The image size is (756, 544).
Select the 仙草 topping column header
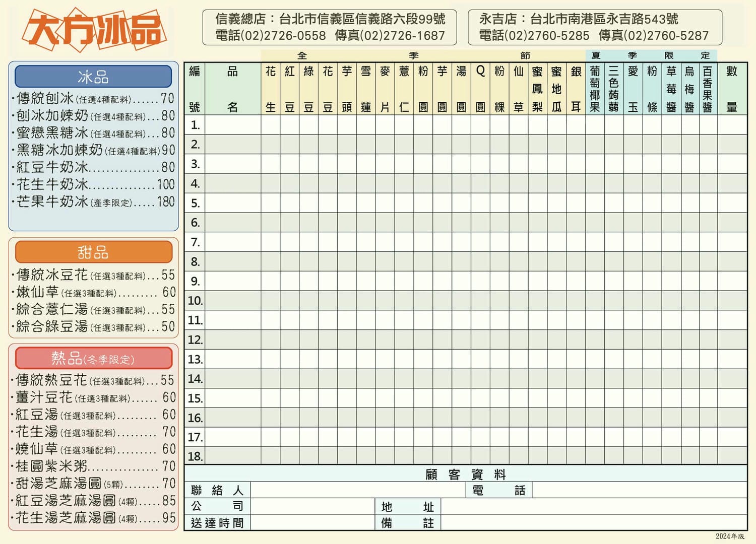tap(519, 88)
